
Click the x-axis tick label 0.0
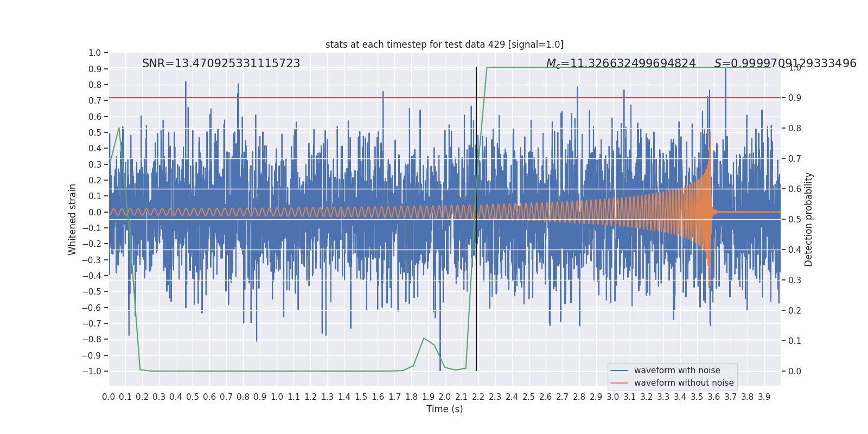(x=108, y=397)
